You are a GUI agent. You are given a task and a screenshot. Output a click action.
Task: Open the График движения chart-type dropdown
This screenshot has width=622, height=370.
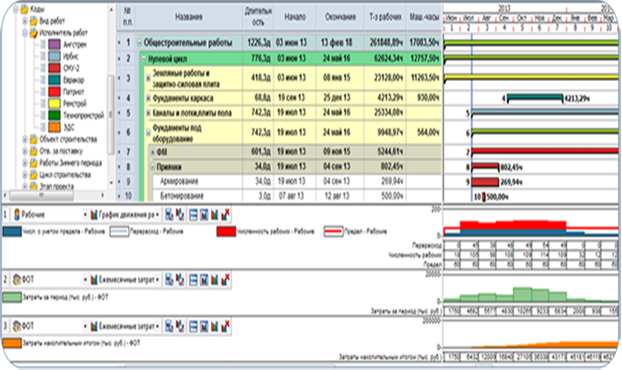click(157, 215)
